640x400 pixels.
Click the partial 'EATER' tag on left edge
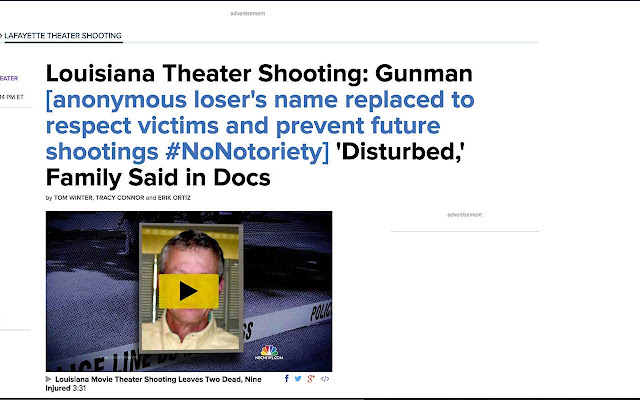pos(8,78)
